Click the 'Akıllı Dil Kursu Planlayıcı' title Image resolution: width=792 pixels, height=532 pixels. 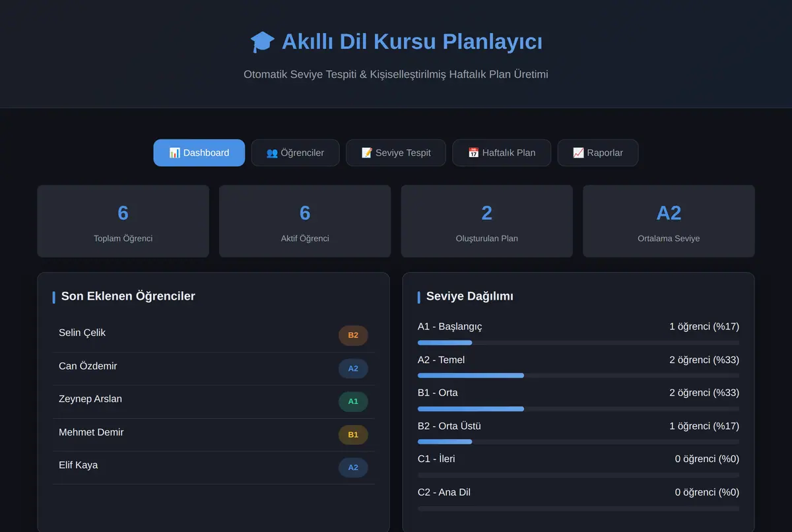pos(412,42)
